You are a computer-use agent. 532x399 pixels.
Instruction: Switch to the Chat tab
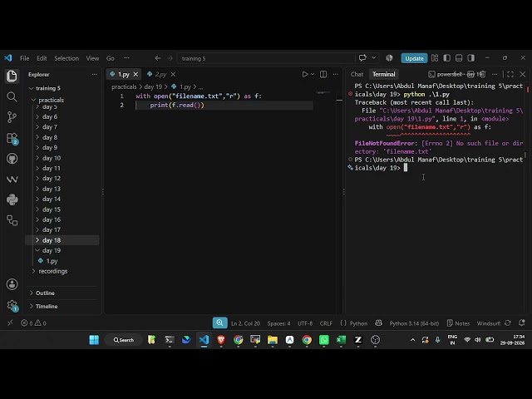[x=357, y=74]
